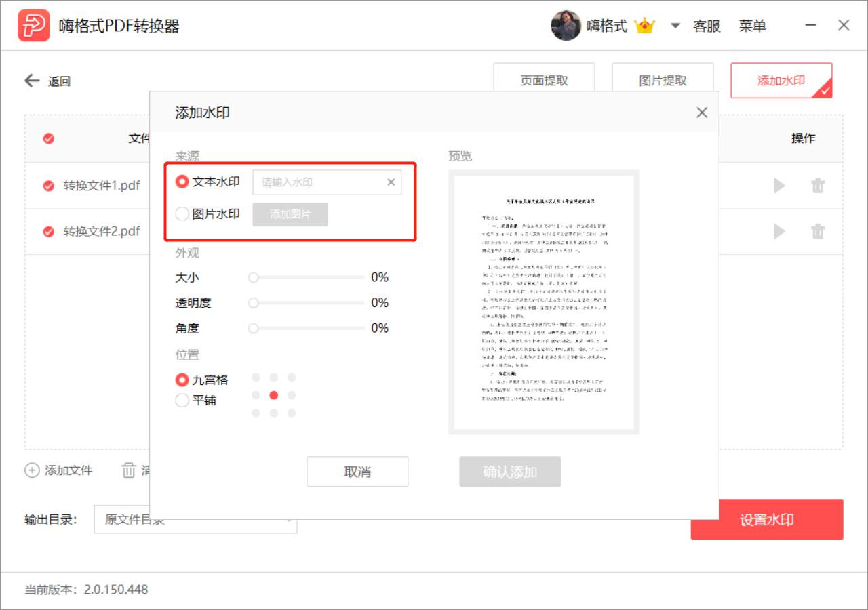Expand the account dropdown arrow
868x610 pixels.
[x=675, y=26]
